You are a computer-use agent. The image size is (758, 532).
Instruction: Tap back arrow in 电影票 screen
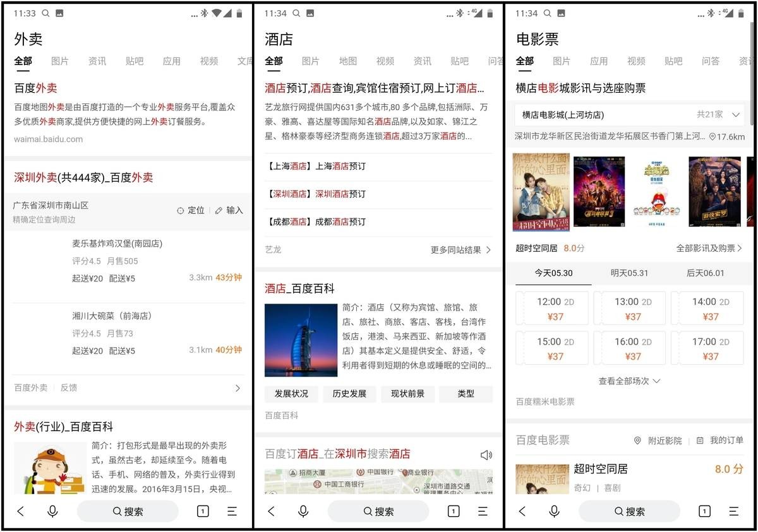click(522, 511)
